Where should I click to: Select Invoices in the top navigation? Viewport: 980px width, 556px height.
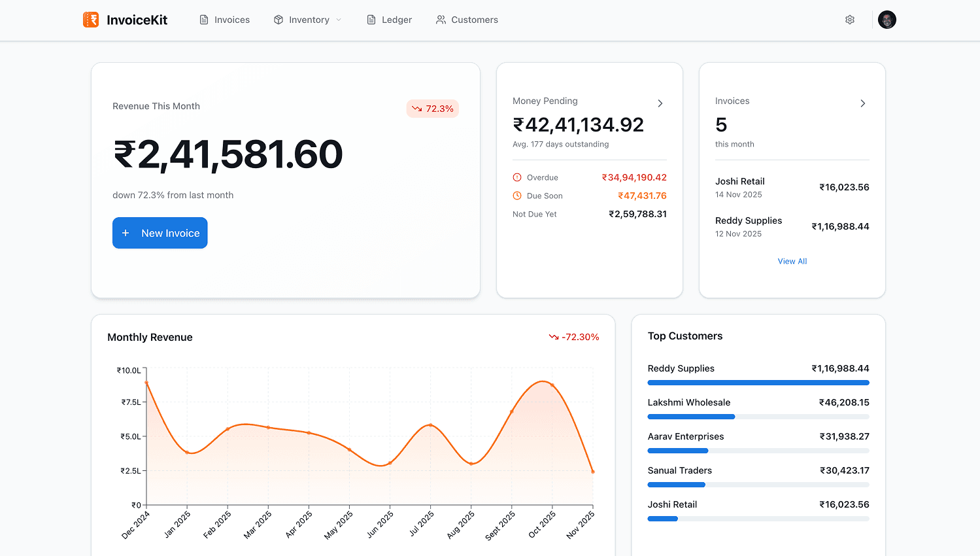[224, 20]
